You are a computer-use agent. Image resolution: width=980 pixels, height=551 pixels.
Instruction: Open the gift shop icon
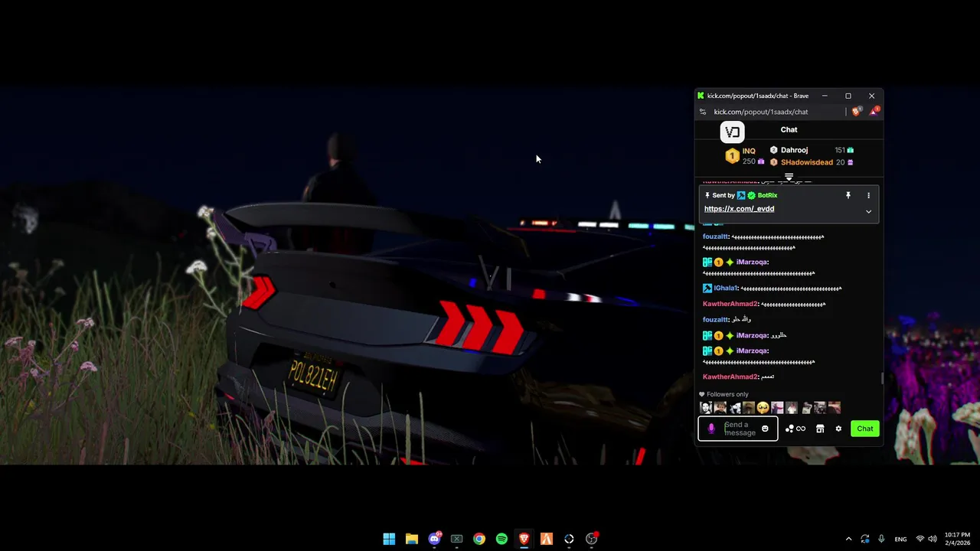tap(820, 429)
